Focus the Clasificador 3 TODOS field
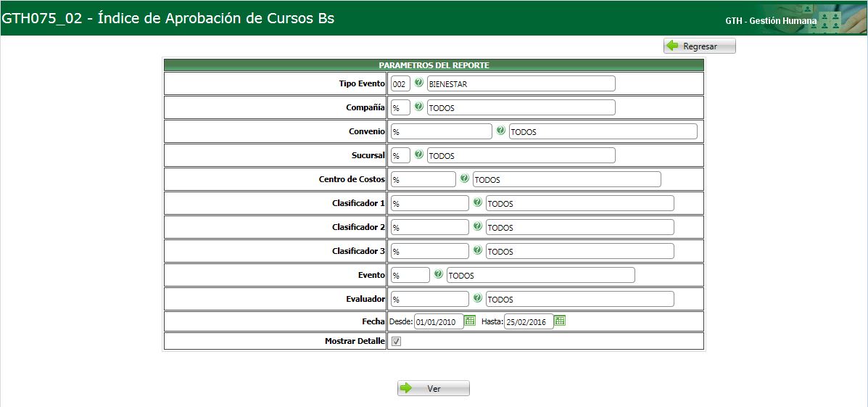The width and height of the screenshot is (868, 407). click(x=579, y=251)
